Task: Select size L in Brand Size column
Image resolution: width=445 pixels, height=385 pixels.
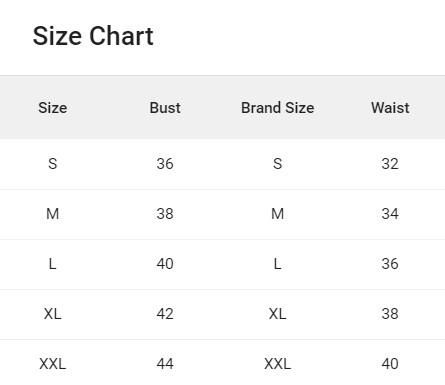Action: click(x=278, y=264)
